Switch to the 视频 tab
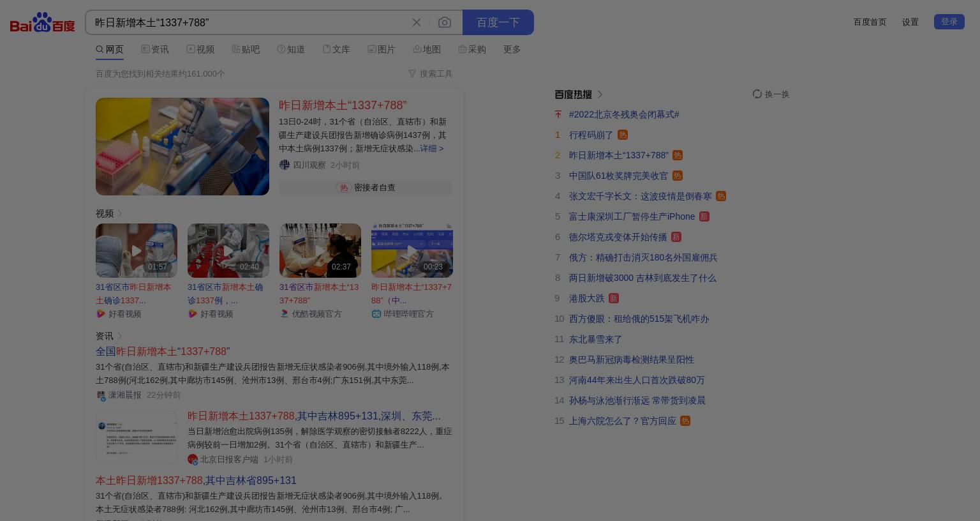This screenshot has height=521, width=980. (x=200, y=49)
